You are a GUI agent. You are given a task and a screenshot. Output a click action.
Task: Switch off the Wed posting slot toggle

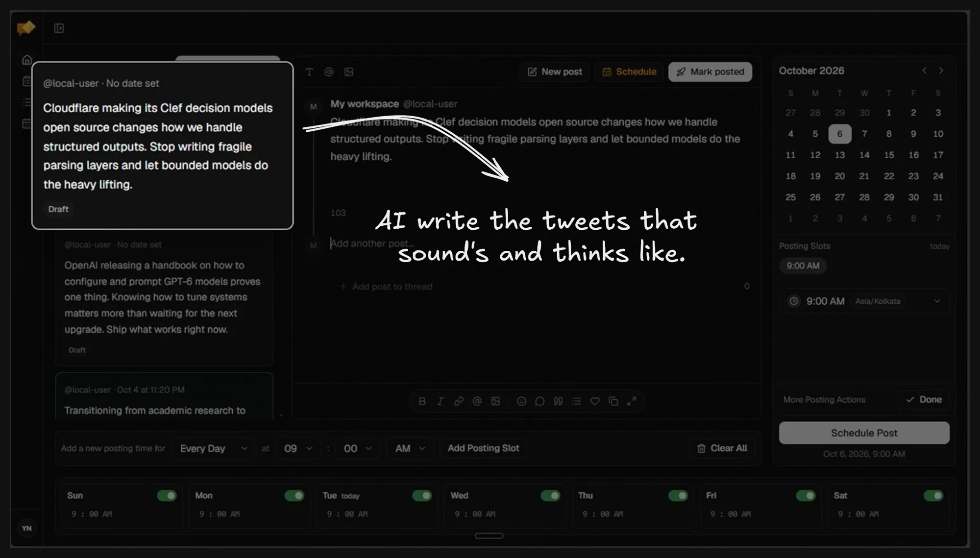click(x=550, y=496)
